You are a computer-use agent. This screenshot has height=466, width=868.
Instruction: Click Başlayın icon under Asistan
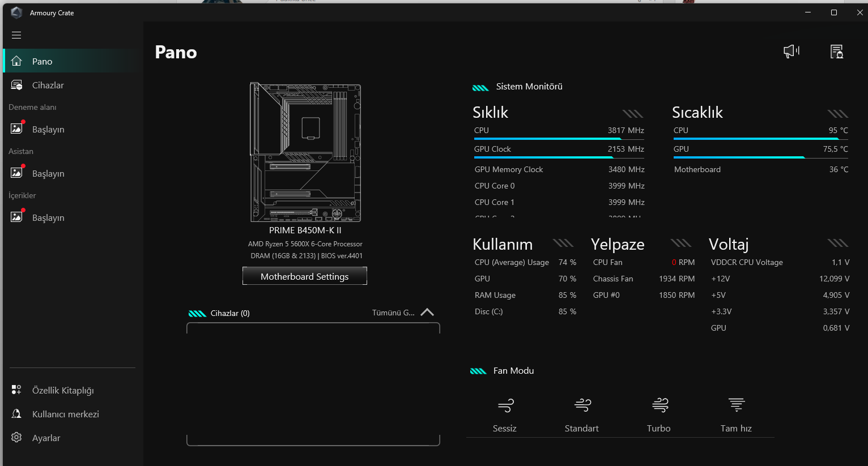pos(16,173)
